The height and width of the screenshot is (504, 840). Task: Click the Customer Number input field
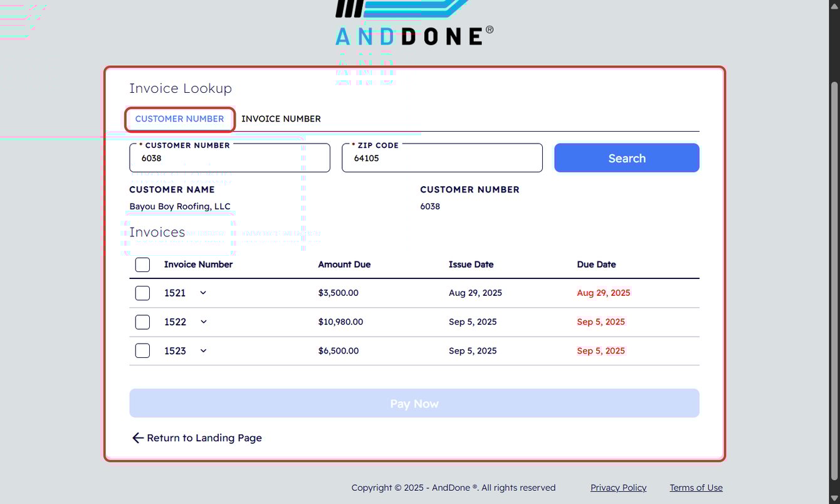point(229,158)
